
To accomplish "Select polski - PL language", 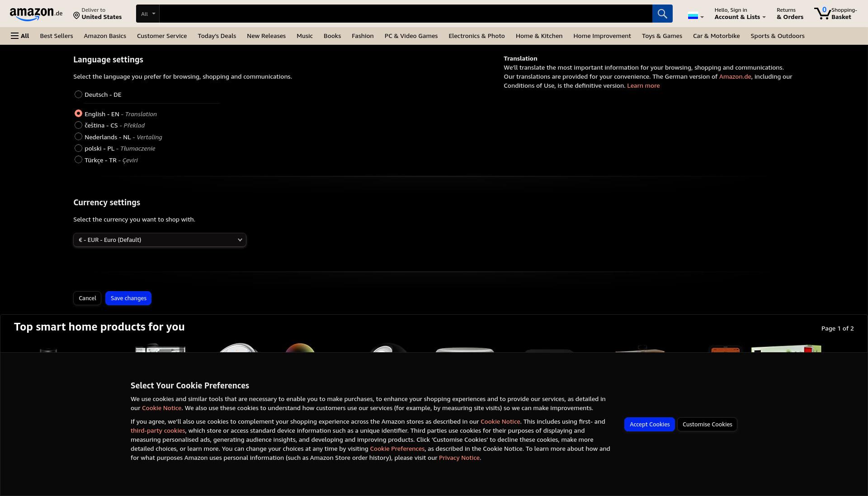I will tap(78, 148).
